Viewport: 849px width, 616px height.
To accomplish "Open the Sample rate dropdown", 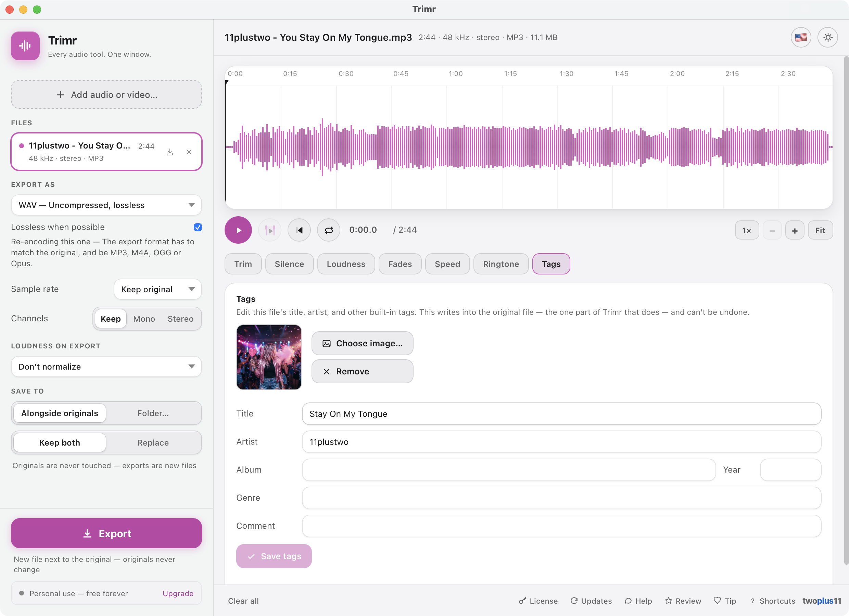I will click(157, 289).
